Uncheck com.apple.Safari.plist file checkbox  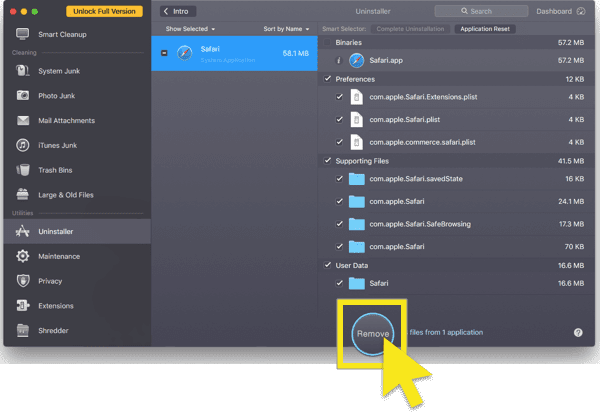(341, 119)
